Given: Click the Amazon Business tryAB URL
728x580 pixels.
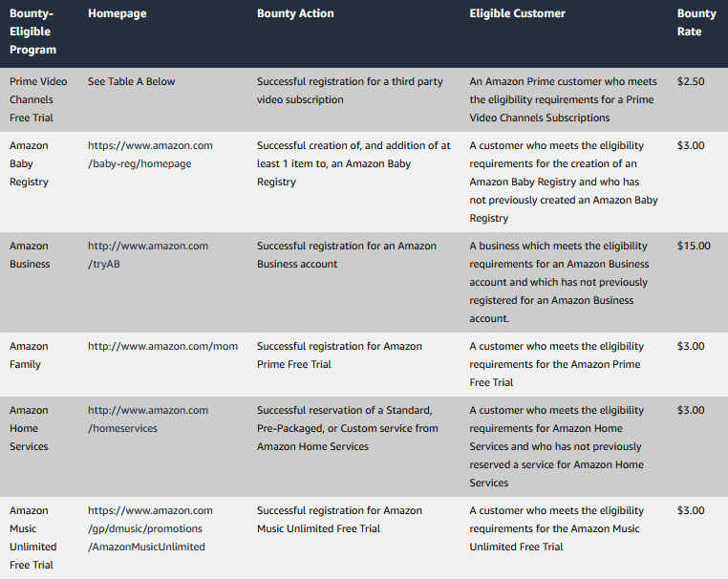Looking at the screenshot, I should click(x=147, y=255).
